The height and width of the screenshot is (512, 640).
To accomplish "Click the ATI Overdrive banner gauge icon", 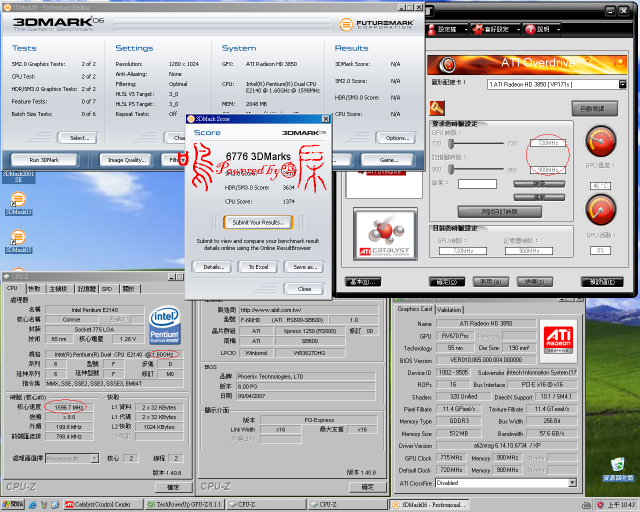I will [x=448, y=64].
